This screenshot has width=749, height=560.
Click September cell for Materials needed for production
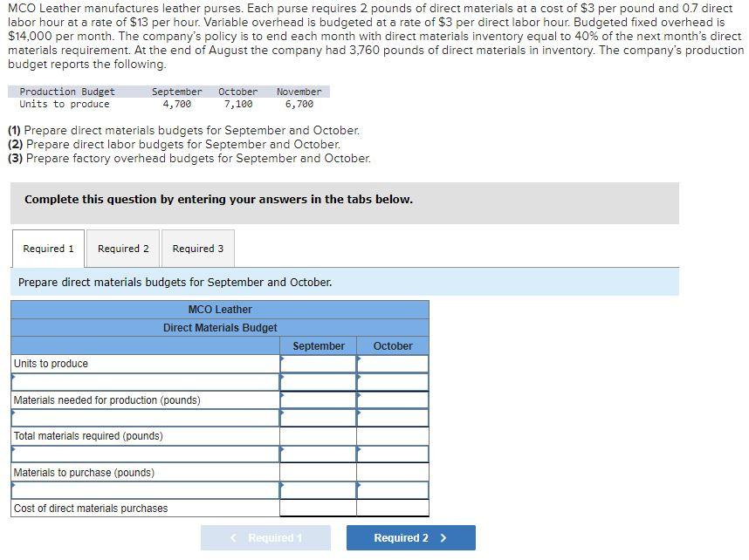coord(318,400)
